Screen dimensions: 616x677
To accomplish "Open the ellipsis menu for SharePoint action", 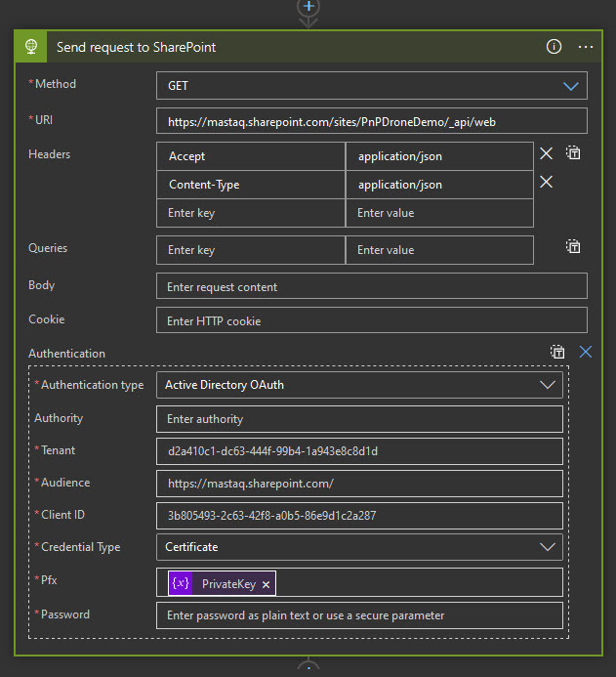I will click(x=586, y=47).
